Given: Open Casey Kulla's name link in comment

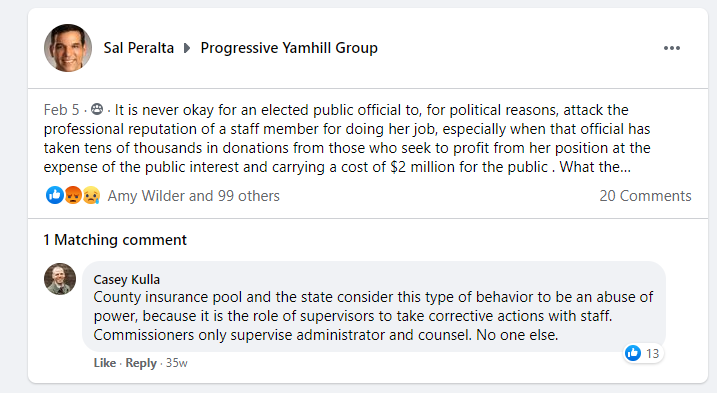Looking at the screenshot, I should coord(127,279).
